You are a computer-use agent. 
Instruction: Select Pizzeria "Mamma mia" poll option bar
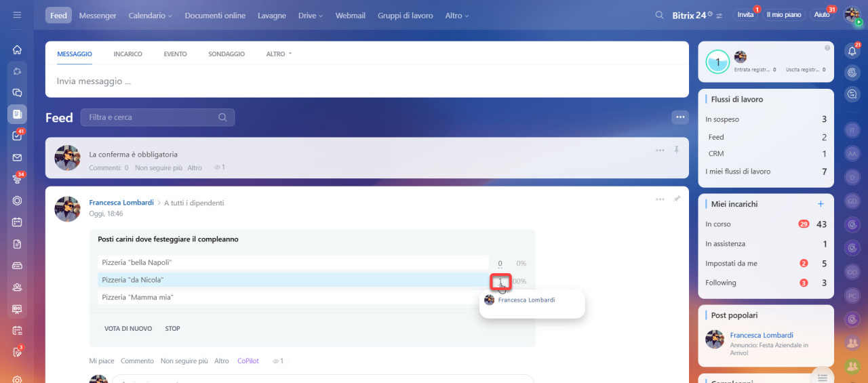pyautogui.click(x=293, y=297)
